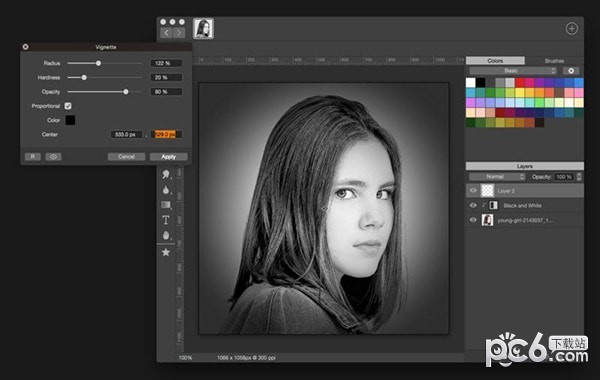
Task: Click the back arrow in the title bar
Action: pos(166,33)
